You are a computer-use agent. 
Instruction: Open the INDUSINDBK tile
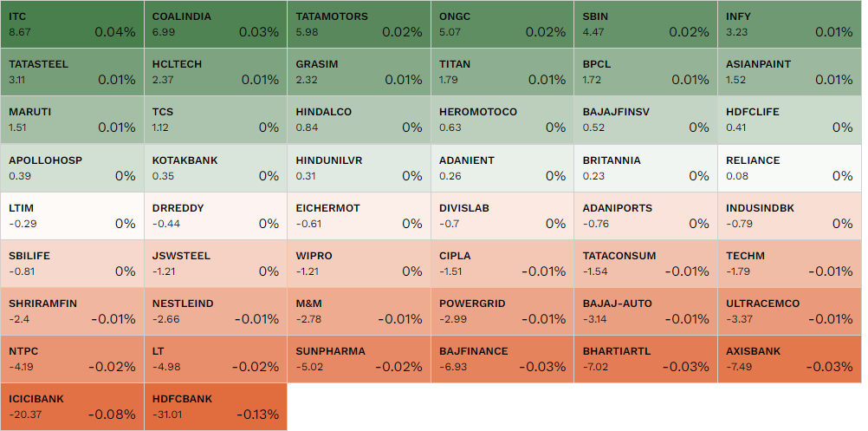point(789,216)
